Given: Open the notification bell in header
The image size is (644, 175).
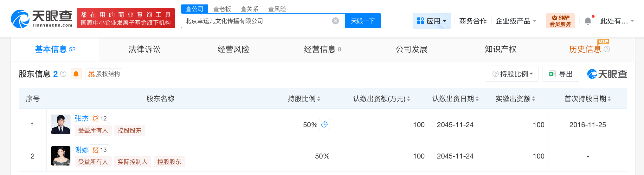Looking at the screenshot, I should [588, 21].
